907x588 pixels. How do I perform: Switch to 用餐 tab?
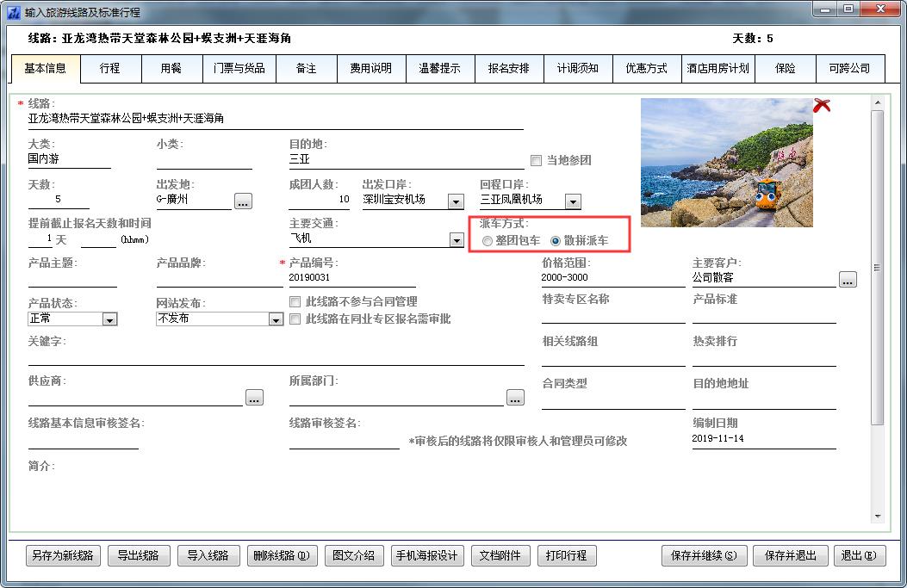[171, 68]
